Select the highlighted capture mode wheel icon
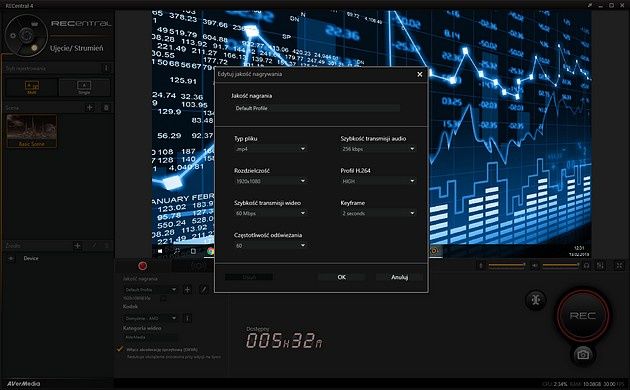This screenshot has height=390, width=630. coord(35,48)
